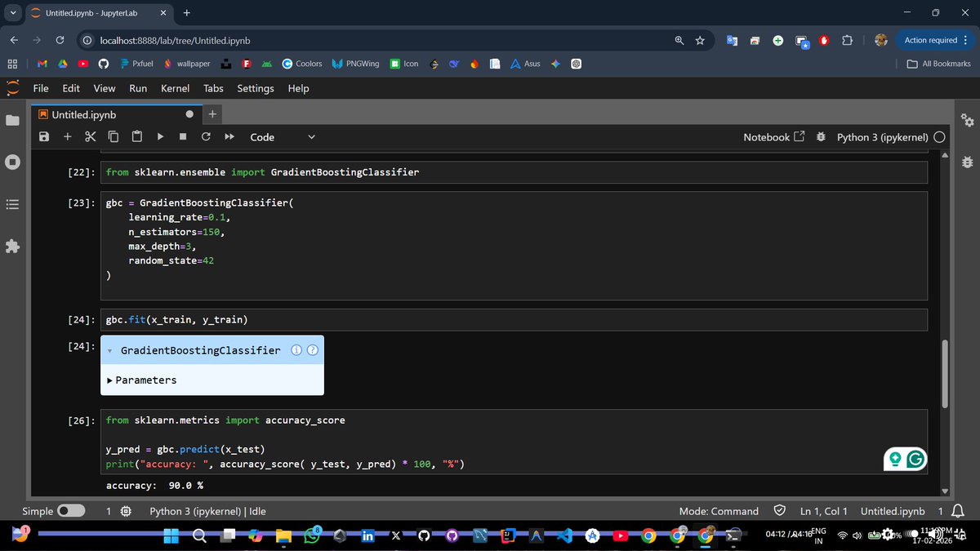Click inside the gbc.fit(x_train, y_train) cell
Screen dimensions: 980x551
pos(514,319)
